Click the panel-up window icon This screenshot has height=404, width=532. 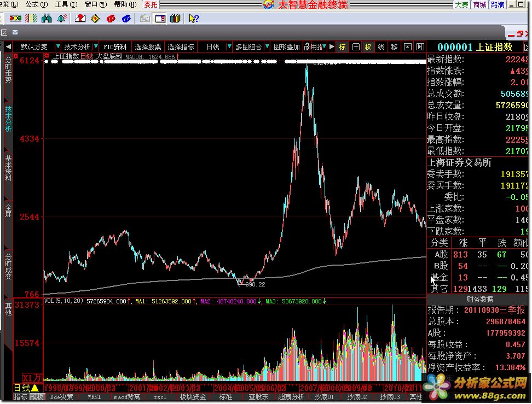[x=407, y=47]
